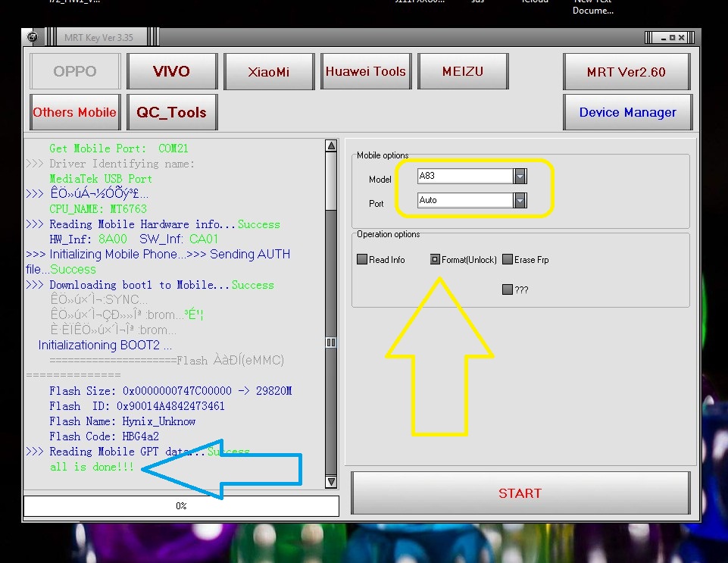Screen dimensions: 728x563
Task: Toggle the Format(Unlock) checkbox
Action: (435, 259)
